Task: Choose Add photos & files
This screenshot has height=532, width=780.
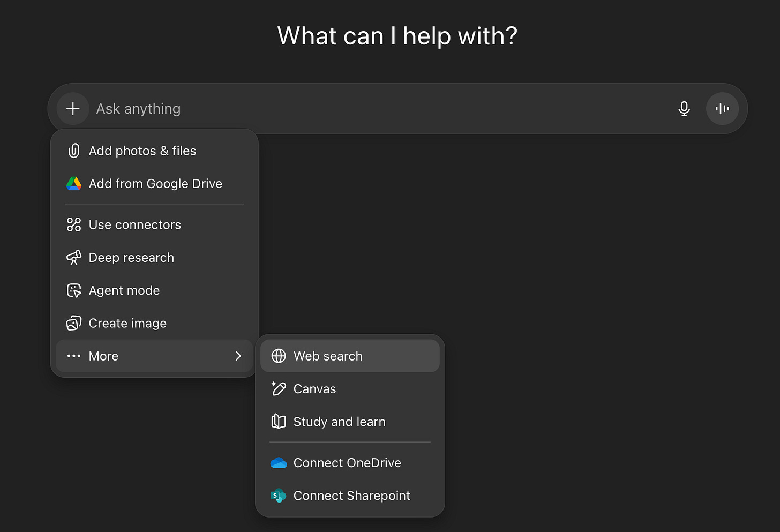Action: (154, 151)
